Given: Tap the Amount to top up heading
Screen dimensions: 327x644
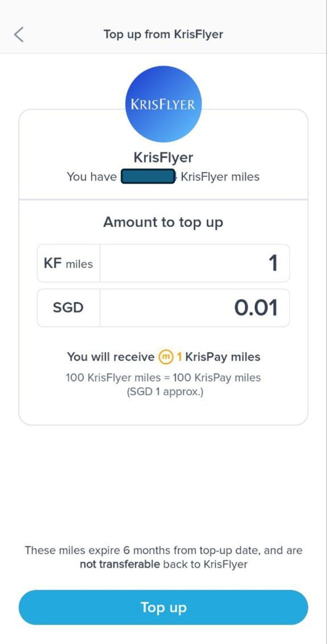Looking at the screenshot, I should 163,221.
